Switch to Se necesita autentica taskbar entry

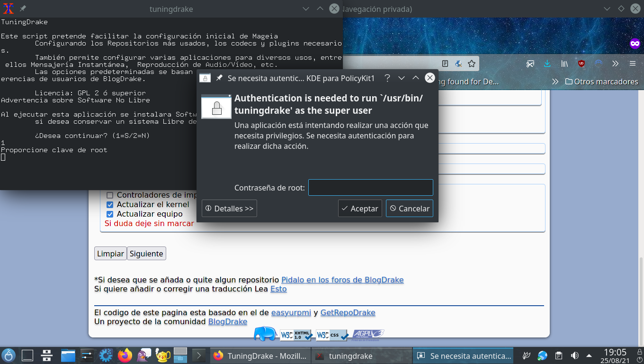[x=464, y=355]
